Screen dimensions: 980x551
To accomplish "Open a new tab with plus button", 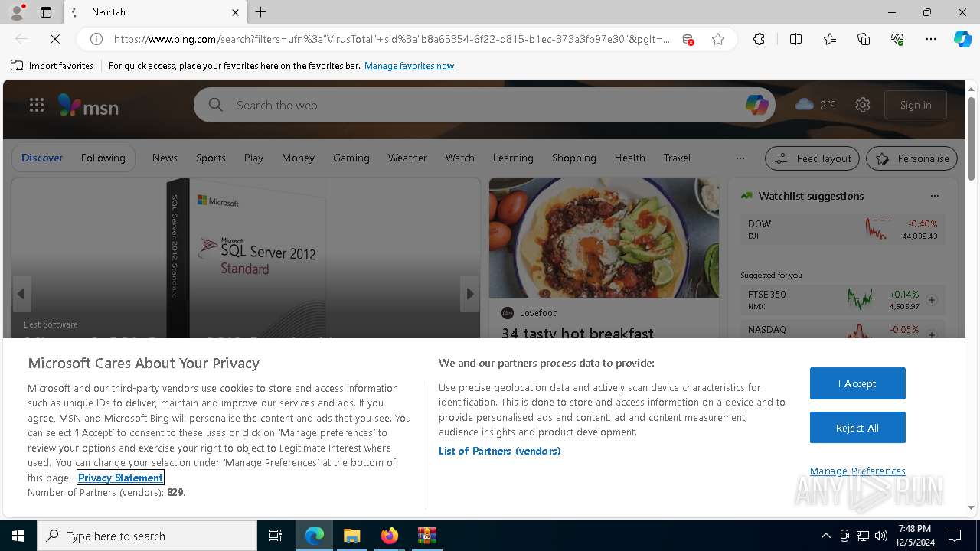I will coord(261,12).
